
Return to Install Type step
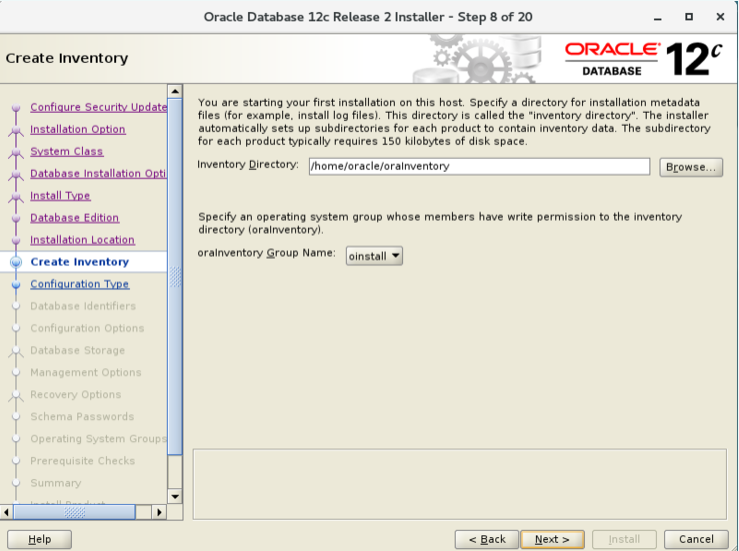tap(60, 196)
